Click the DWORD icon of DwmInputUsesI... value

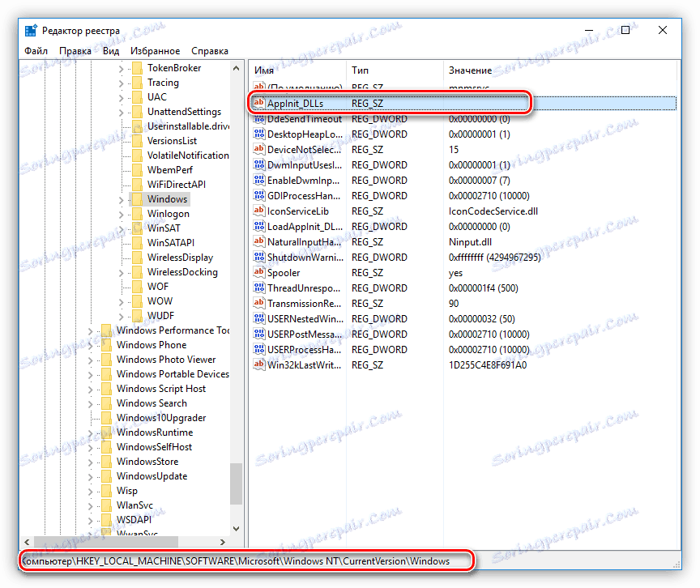pyautogui.click(x=259, y=164)
